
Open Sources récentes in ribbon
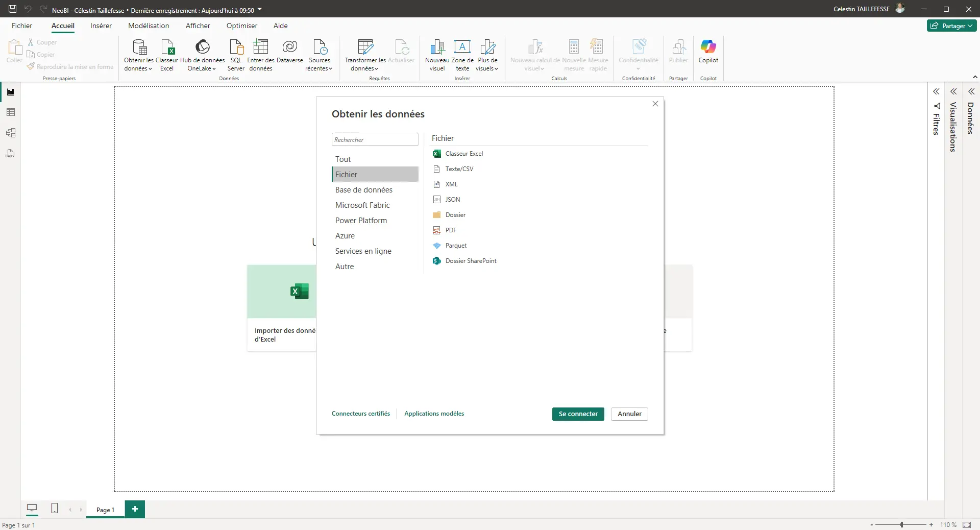pyautogui.click(x=320, y=55)
